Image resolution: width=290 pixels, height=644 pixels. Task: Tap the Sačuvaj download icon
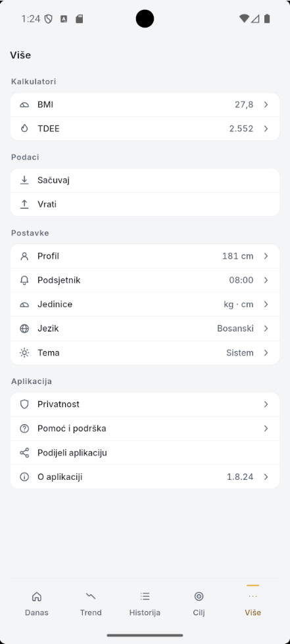[24, 181]
